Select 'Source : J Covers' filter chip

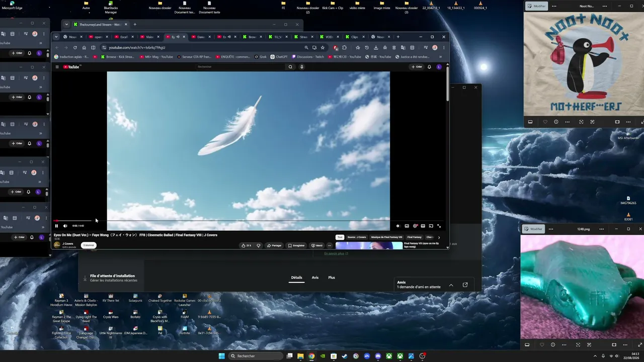tap(357, 237)
